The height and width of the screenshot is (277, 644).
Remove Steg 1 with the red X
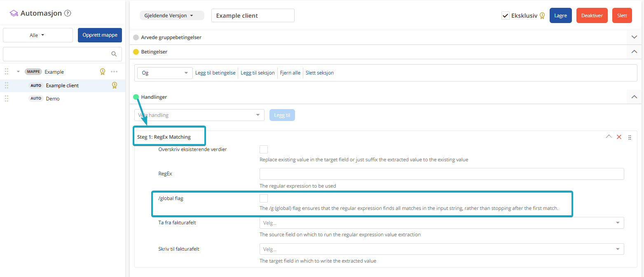[619, 137]
